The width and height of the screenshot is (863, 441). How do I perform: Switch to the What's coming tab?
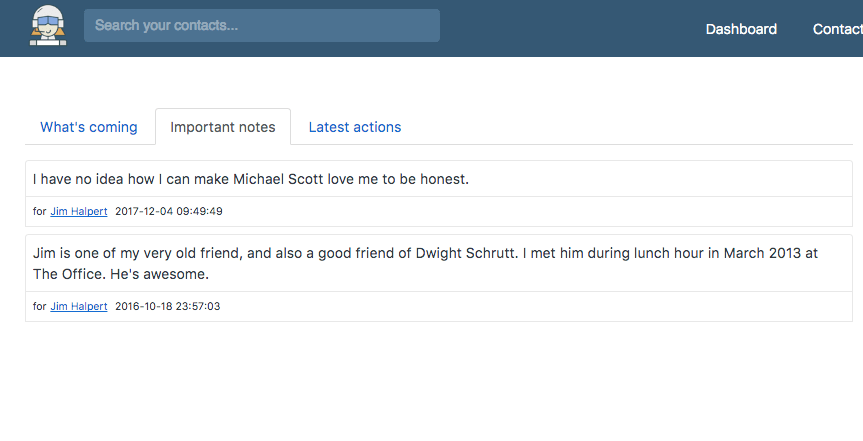[89, 127]
